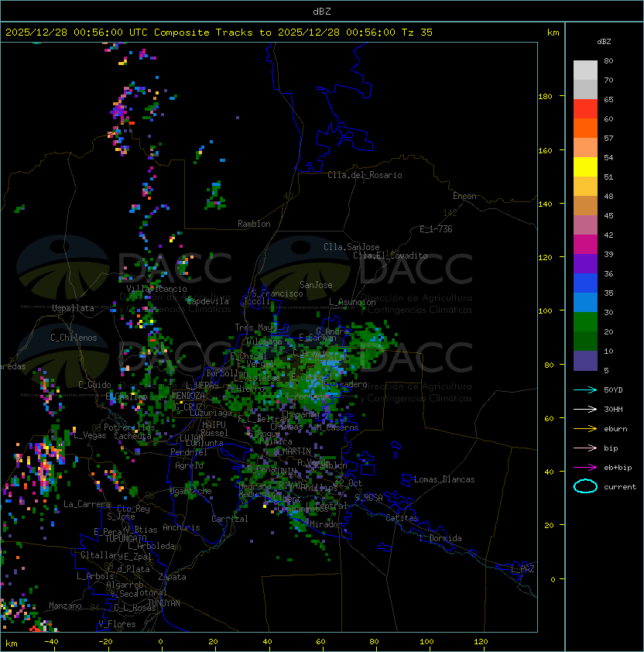Pick the dark orange 60 dBZ swatch

(585, 128)
